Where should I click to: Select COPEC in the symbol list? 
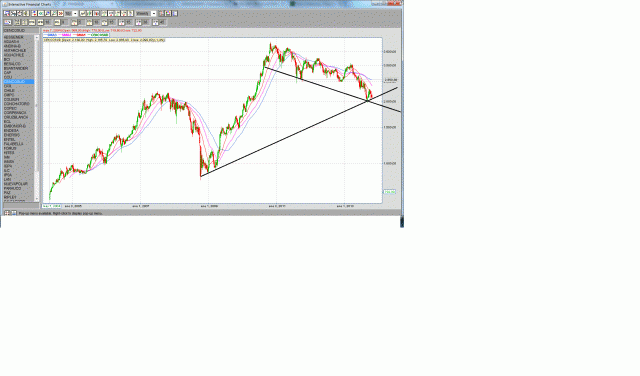[10, 108]
